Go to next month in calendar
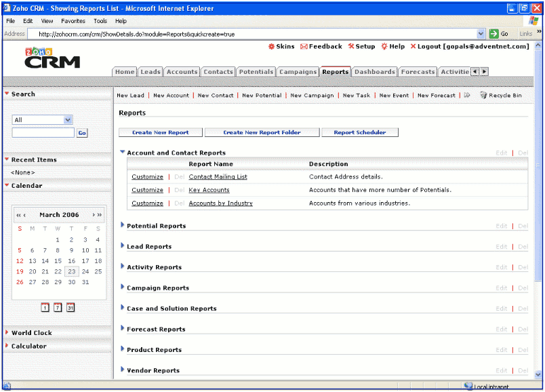 point(94,215)
